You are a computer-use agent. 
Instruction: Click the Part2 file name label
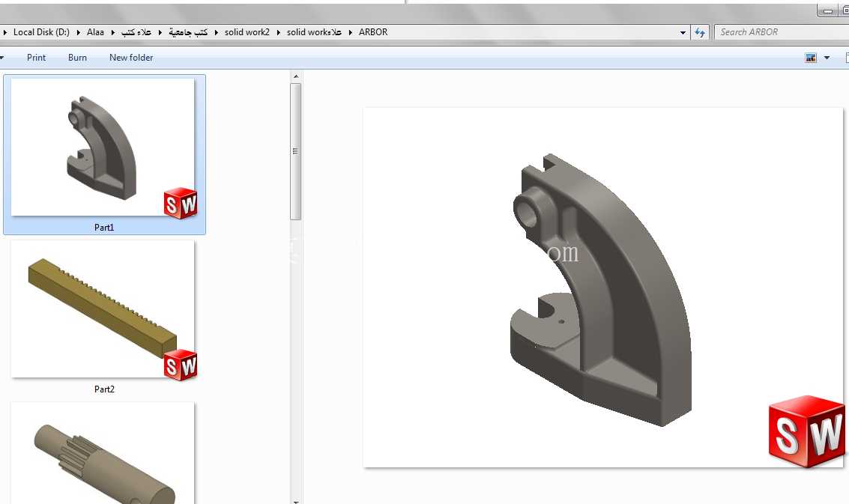(104, 389)
